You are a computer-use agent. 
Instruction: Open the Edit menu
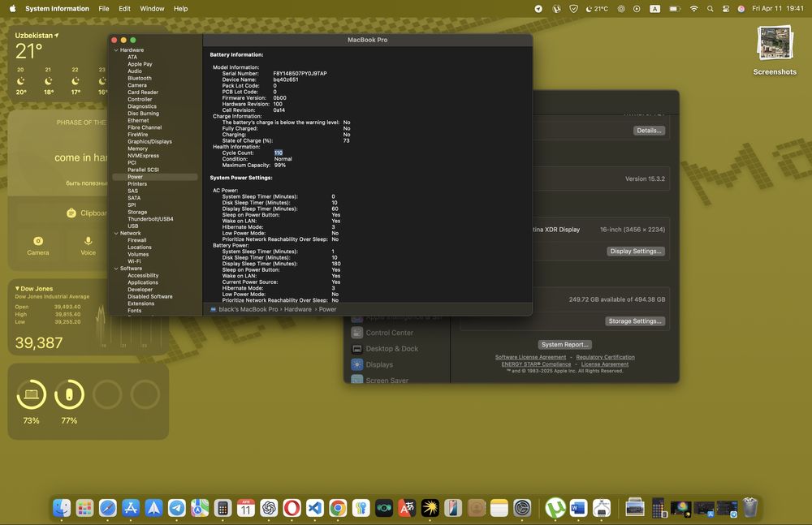point(124,9)
